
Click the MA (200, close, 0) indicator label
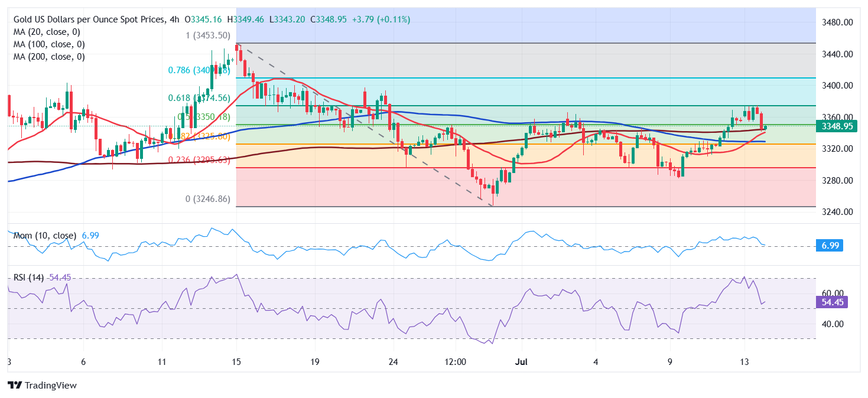tap(49, 57)
